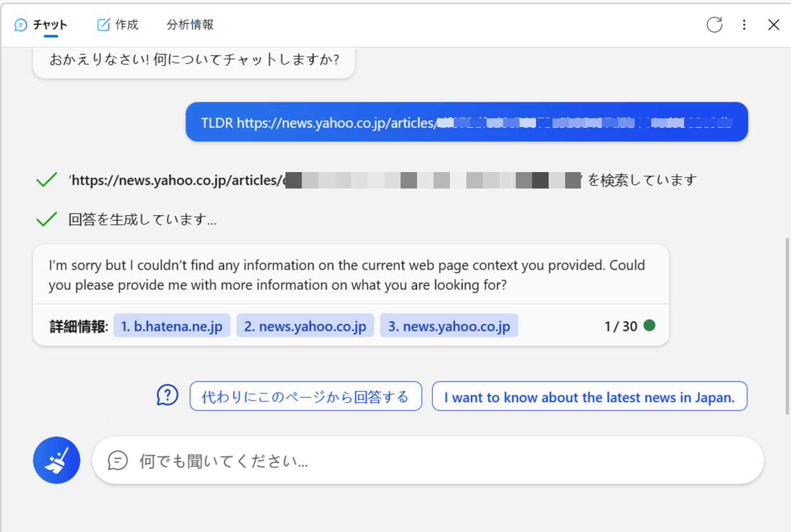The image size is (791, 532).
Task: Refresh the chat with the reload icon
Action: pos(714,25)
